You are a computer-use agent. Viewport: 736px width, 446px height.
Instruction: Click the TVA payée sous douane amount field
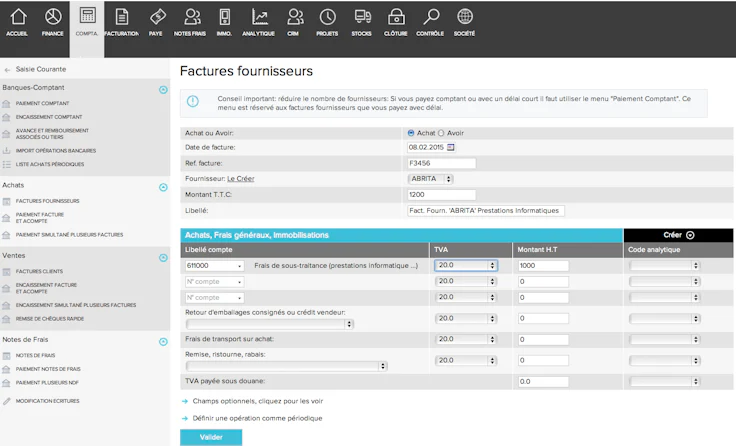point(543,382)
